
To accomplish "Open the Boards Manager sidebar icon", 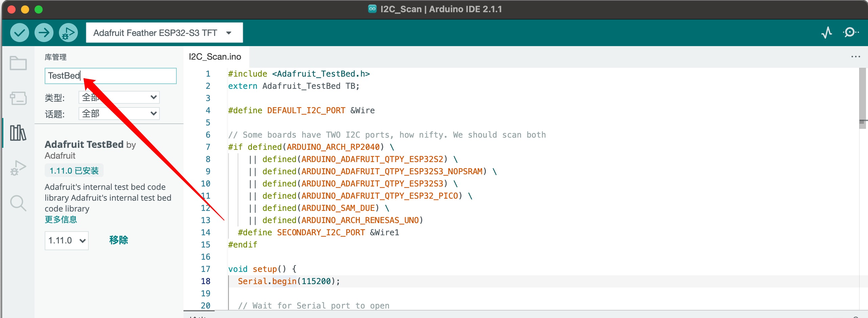I will click(x=18, y=98).
